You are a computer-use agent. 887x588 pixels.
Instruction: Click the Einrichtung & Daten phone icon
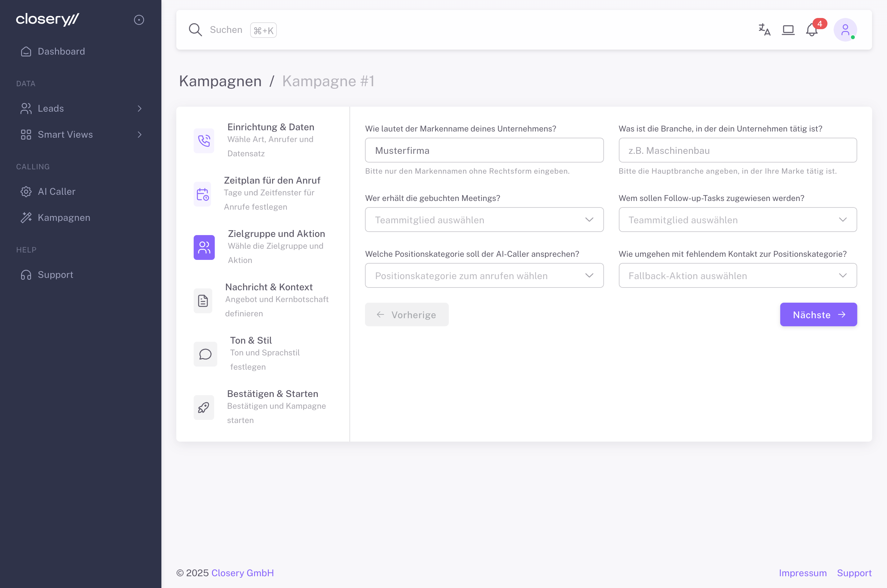coord(204,140)
